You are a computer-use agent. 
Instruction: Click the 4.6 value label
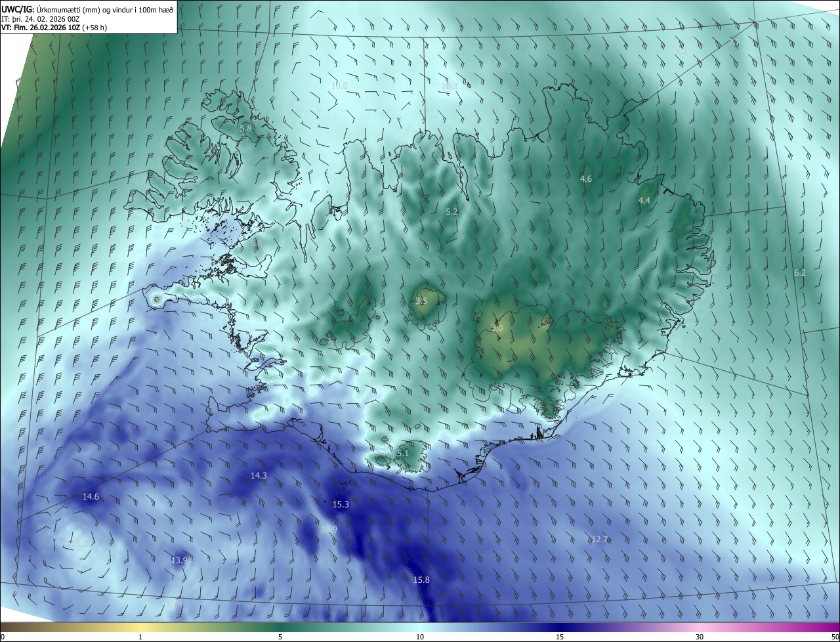click(x=586, y=179)
